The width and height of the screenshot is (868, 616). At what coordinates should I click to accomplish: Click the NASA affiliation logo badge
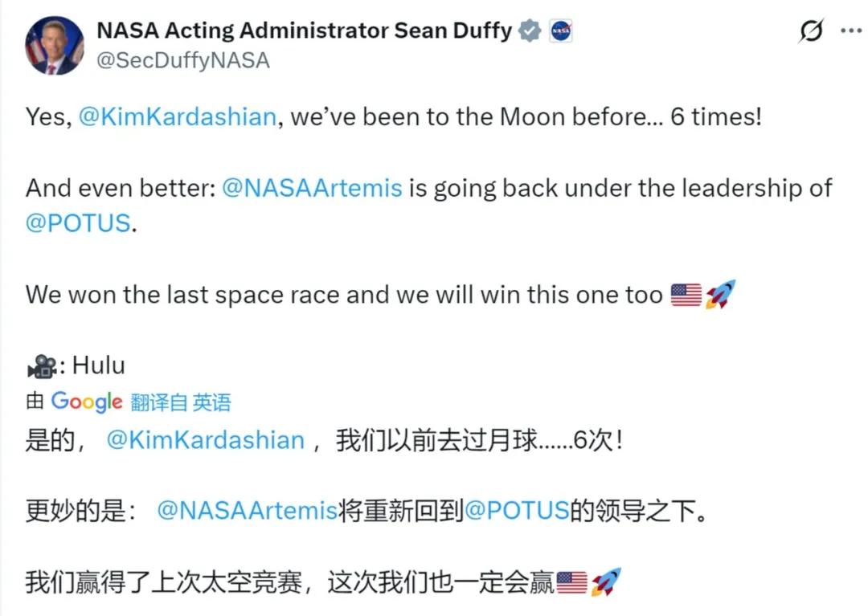tap(560, 31)
